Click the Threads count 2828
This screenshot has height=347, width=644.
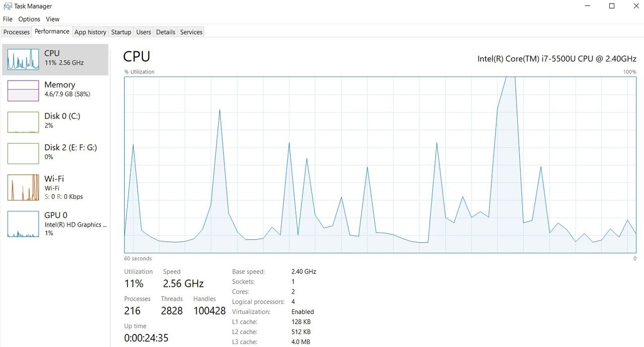(172, 311)
